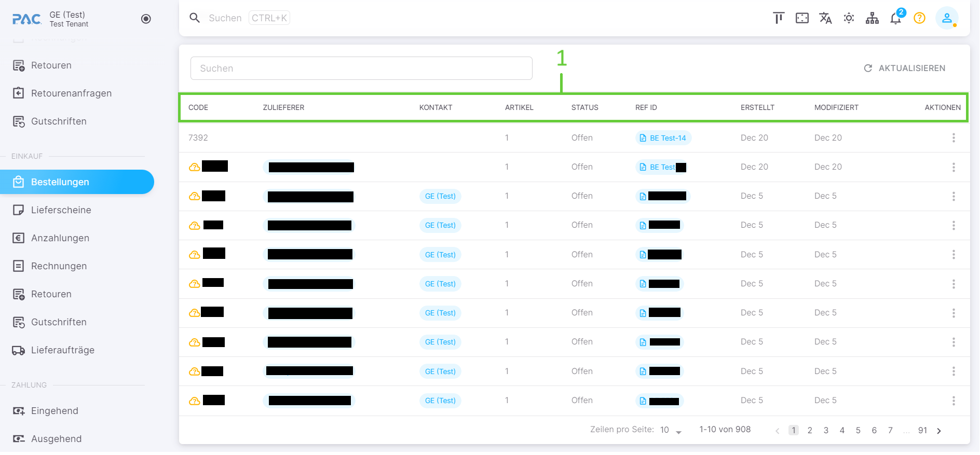Sort by ZULIEFERER column header
This screenshot has width=980, height=455.
click(283, 107)
